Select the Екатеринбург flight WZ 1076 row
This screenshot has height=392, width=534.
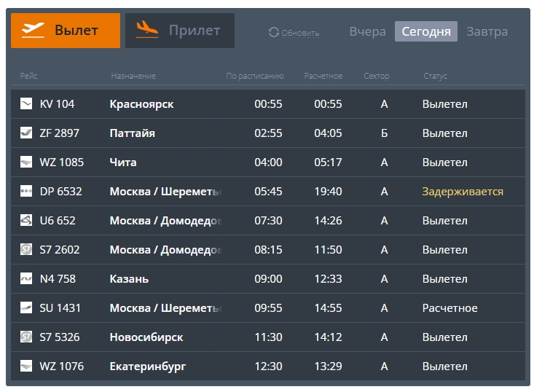tap(268, 366)
